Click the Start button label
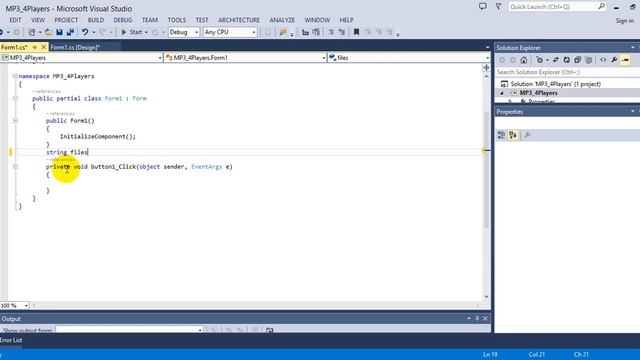This screenshot has width=640, height=360. [136, 32]
